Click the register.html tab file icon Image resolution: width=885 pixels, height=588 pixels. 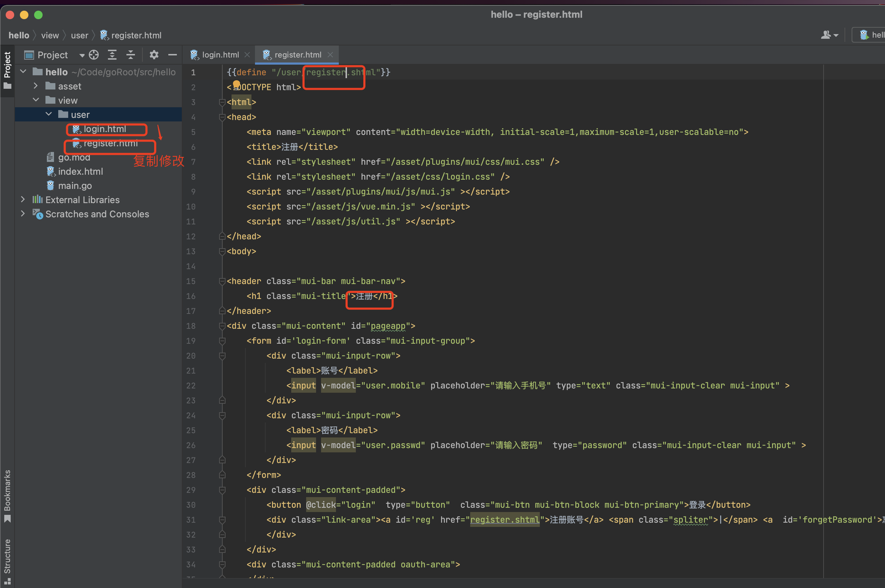pyautogui.click(x=266, y=55)
